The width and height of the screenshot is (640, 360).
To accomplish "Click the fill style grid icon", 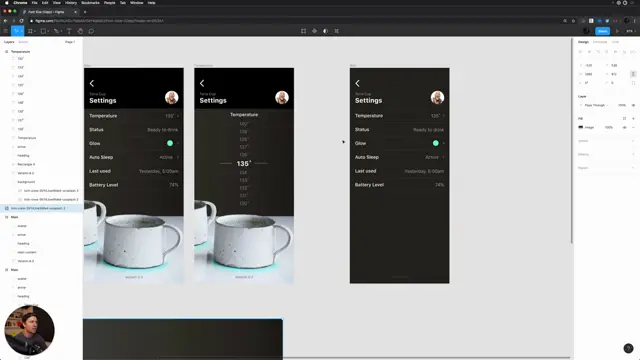I will pos(624,118).
